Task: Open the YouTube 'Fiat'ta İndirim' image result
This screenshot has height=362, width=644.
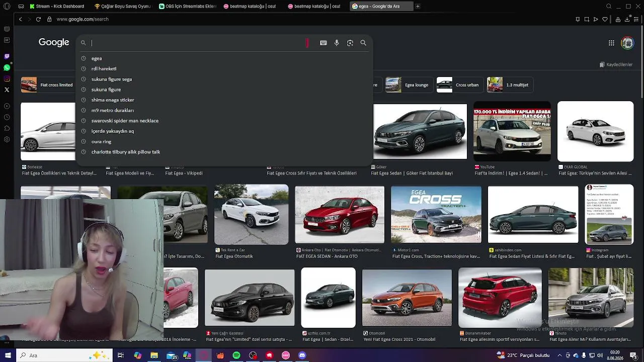Action: 512,132
